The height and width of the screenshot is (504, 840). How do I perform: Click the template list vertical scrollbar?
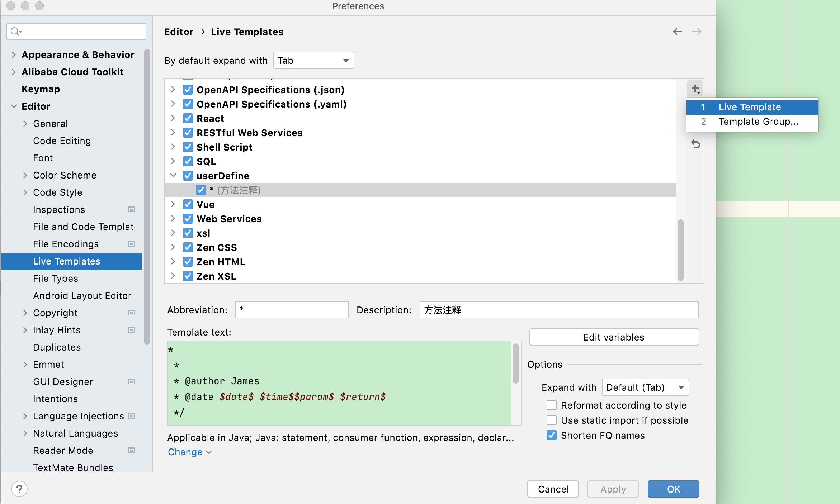coord(680,249)
